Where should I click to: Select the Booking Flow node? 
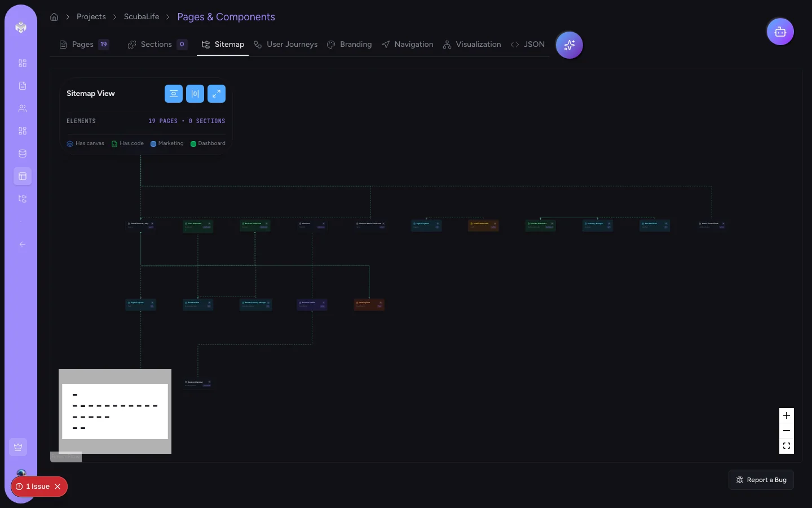click(369, 304)
